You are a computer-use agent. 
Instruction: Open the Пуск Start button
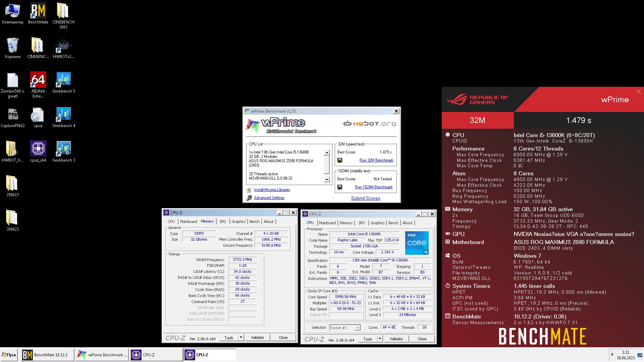click(9, 355)
